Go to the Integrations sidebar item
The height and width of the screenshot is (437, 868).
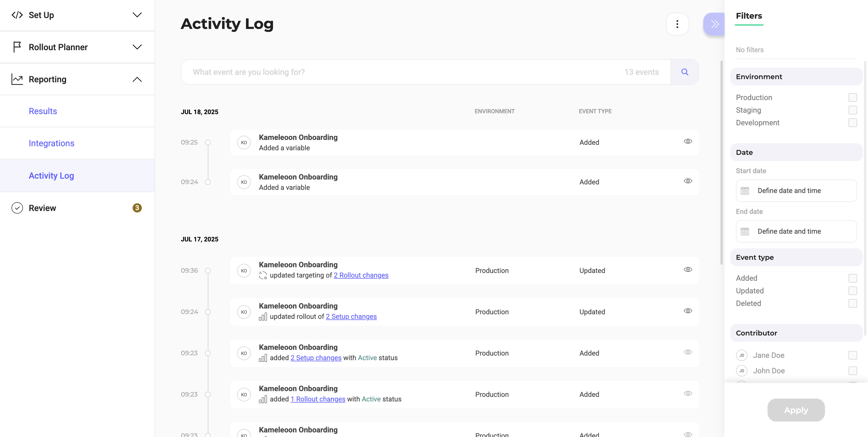coord(51,143)
